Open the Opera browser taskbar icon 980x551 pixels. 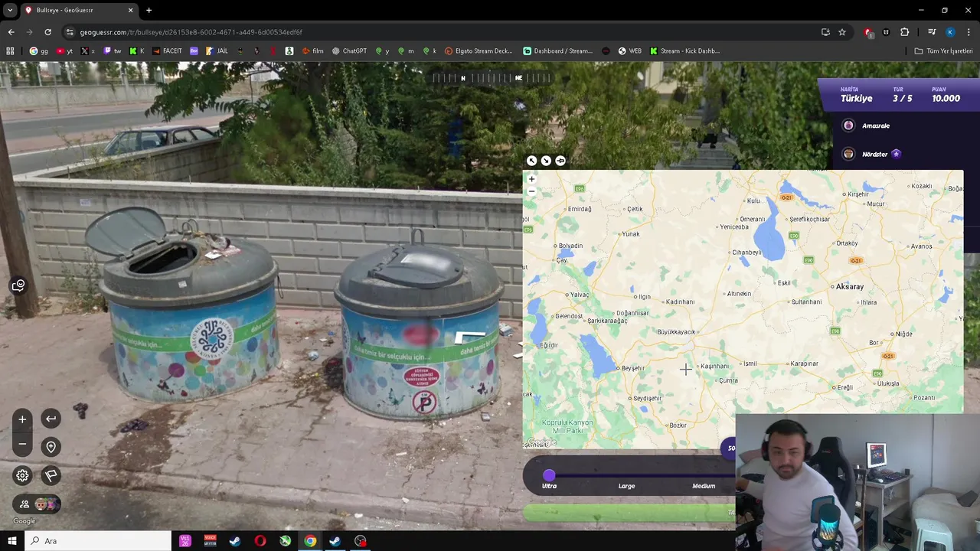(260, 541)
